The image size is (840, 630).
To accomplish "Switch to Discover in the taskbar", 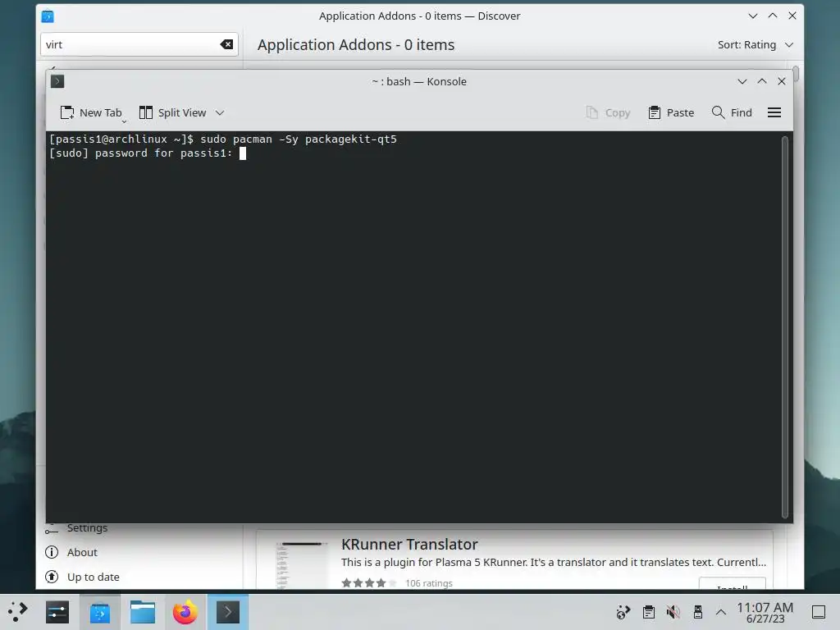I will (100, 612).
